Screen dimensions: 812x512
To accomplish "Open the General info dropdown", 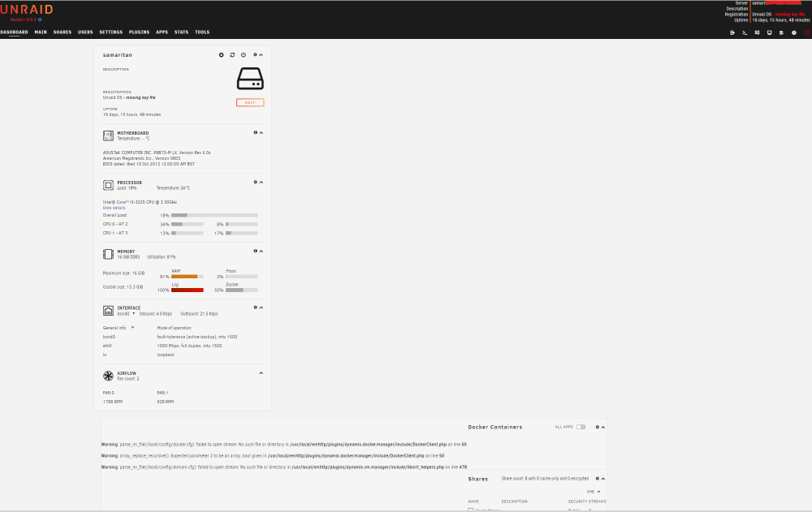I will pos(119,328).
